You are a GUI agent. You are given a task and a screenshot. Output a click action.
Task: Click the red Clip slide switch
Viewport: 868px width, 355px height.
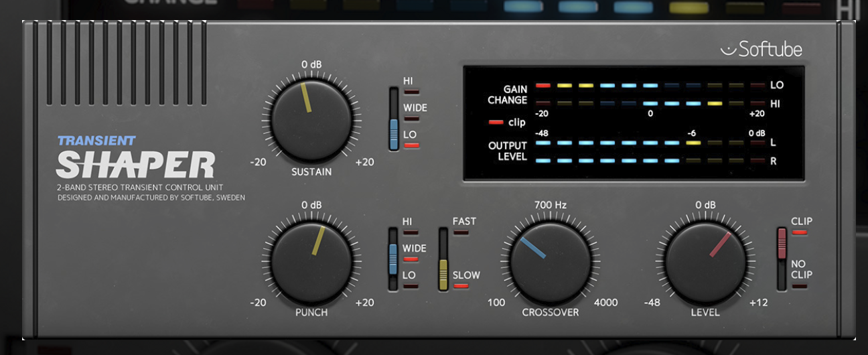pyautogui.click(x=782, y=243)
